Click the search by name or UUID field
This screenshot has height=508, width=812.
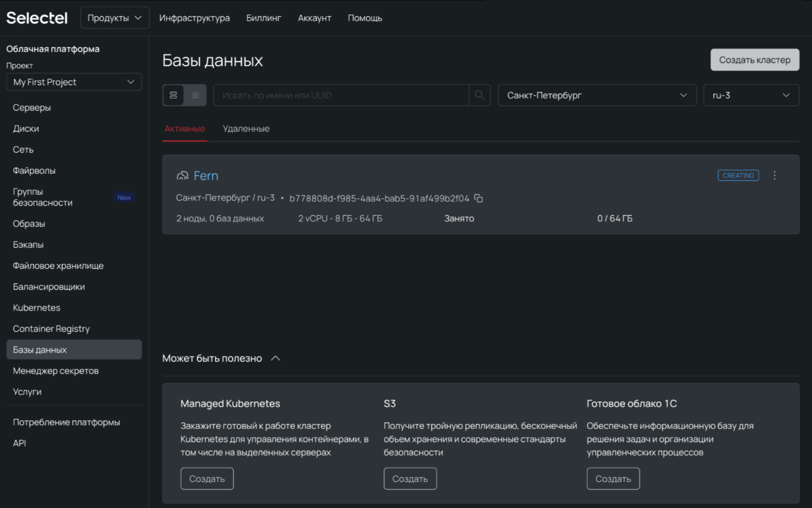(x=341, y=95)
